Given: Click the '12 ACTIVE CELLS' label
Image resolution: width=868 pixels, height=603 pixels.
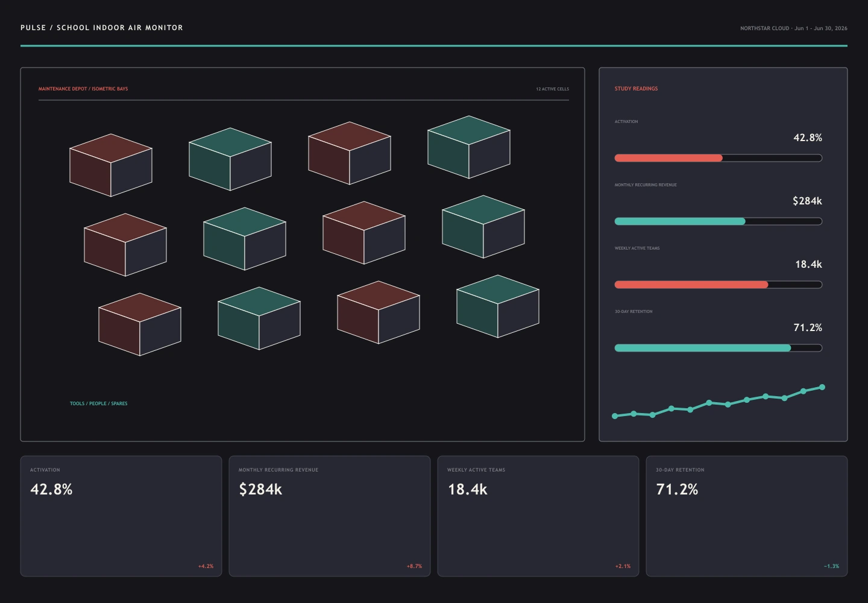Looking at the screenshot, I should tap(553, 89).
